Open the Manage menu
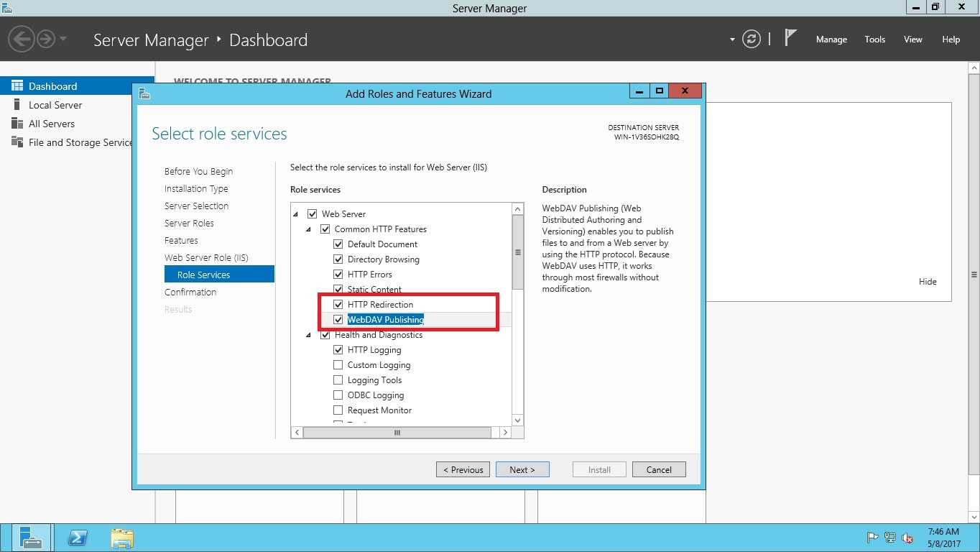 (831, 40)
